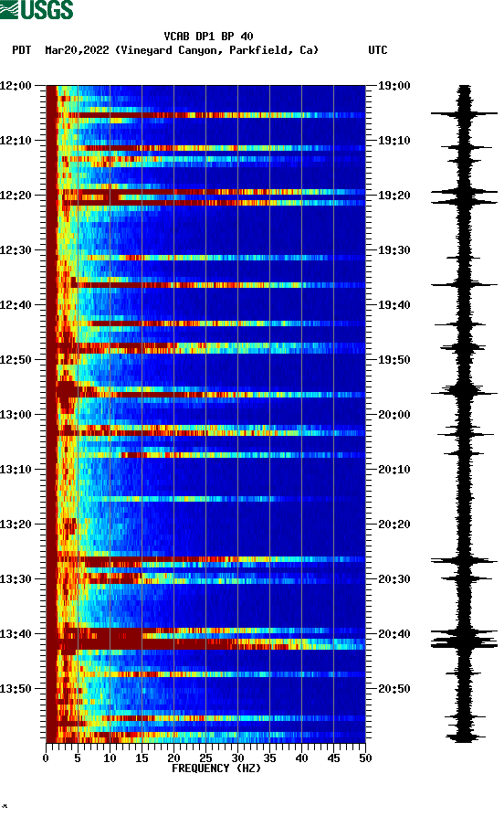The height and width of the screenshot is (816, 504).
Task: Click the 20:50 UTC time label
Action: click(x=394, y=689)
